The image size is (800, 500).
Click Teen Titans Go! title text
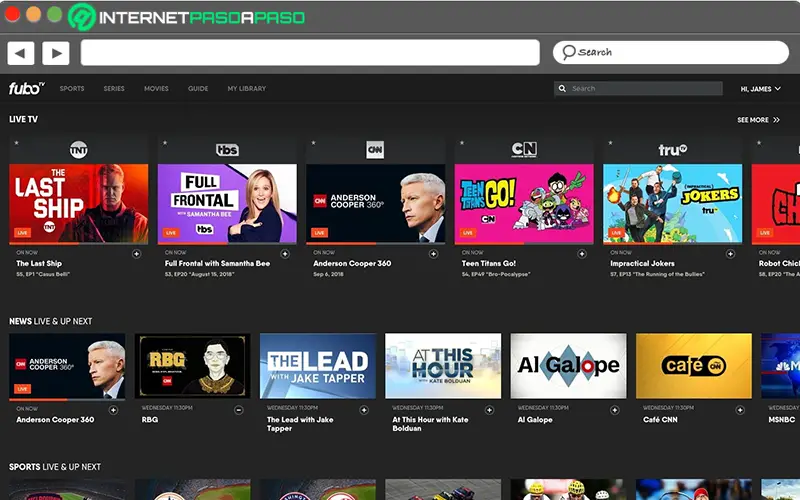[x=489, y=263]
